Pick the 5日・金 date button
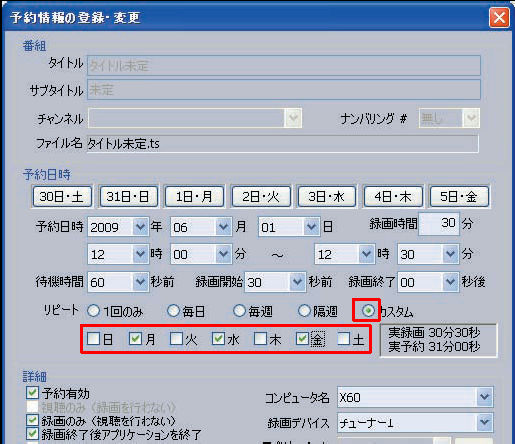Screen dimensions: 515x444 coord(459,197)
